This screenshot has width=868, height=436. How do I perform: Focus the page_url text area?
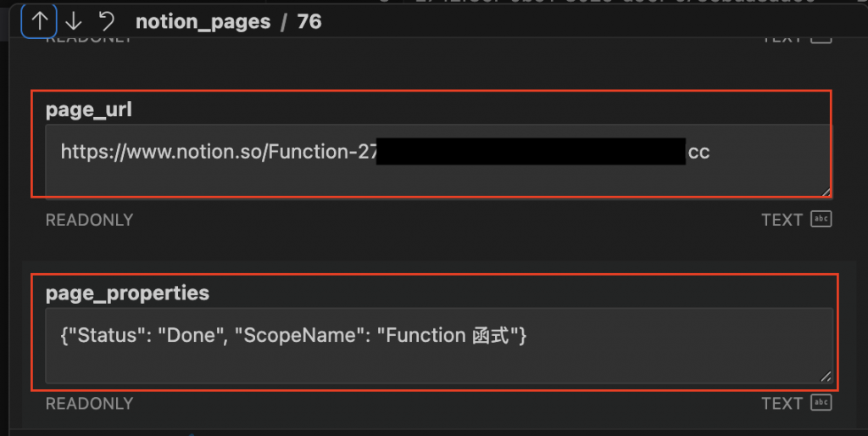438,160
